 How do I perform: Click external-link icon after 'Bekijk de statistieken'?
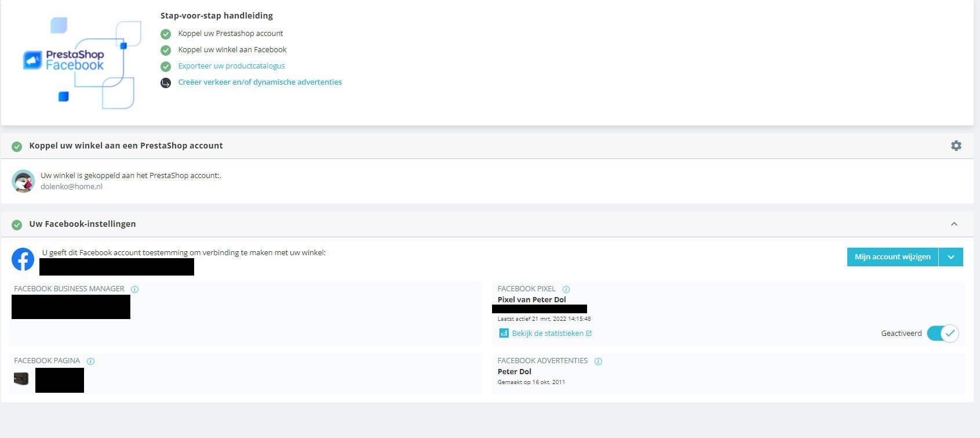589,334
